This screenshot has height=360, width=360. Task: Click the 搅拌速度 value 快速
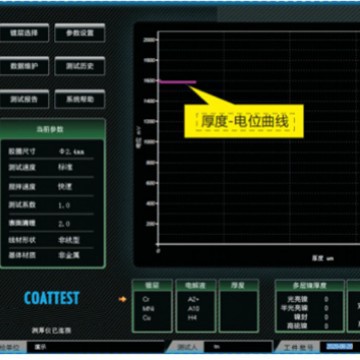click(65, 186)
